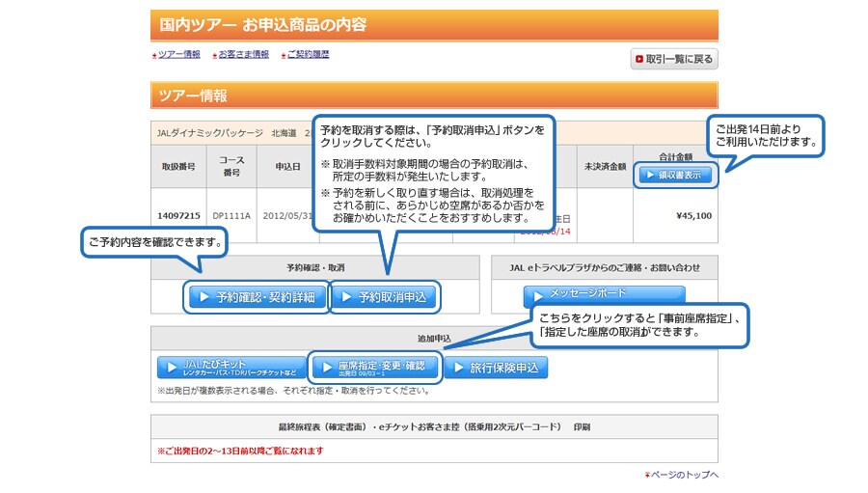The height and width of the screenshot is (493, 868).
Task: Click the 追加申込 section heading
Action: (434, 340)
